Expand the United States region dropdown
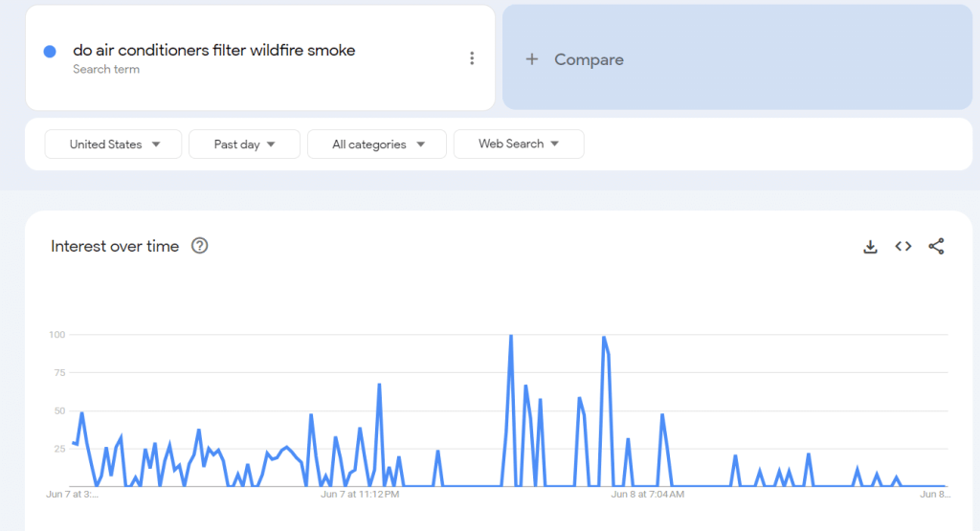980x531 pixels. click(x=113, y=144)
